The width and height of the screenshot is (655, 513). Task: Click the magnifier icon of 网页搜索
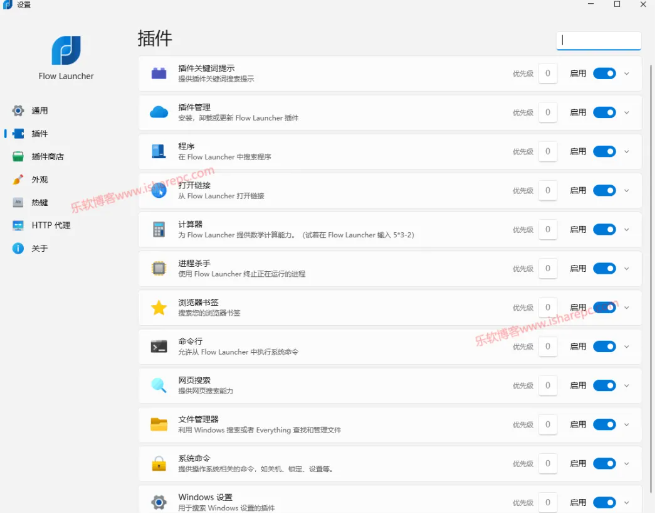point(159,385)
